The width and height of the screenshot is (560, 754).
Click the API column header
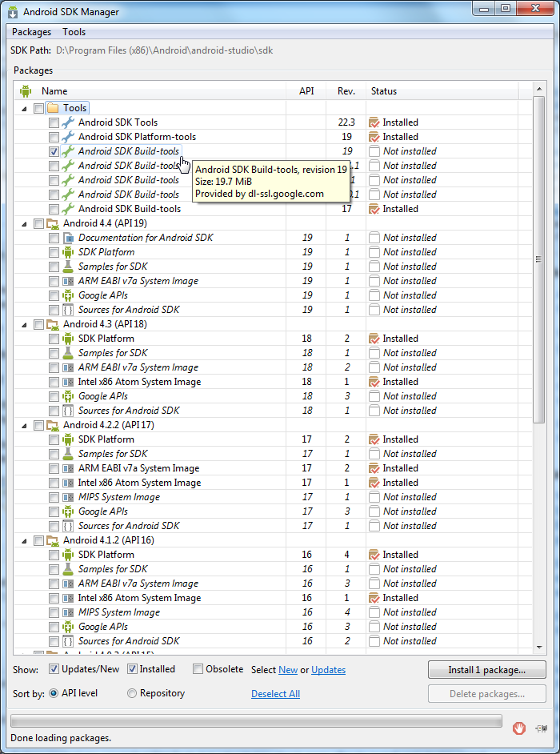[x=306, y=91]
